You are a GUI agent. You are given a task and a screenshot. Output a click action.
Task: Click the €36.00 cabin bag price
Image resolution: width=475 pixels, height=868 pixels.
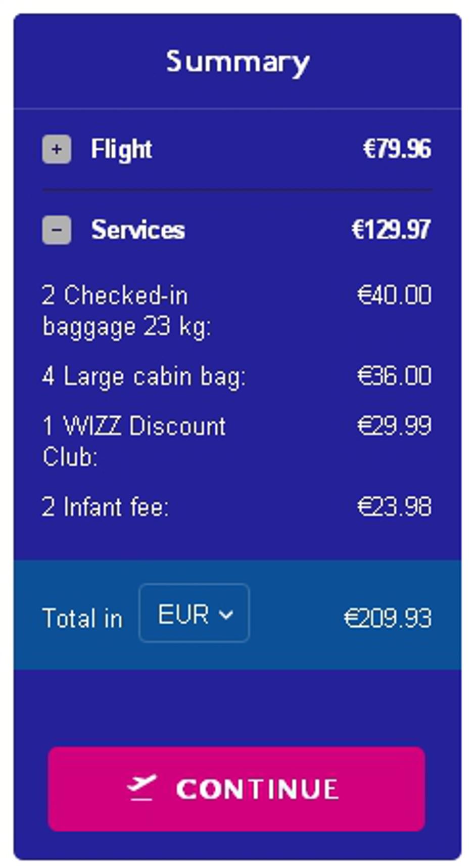(x=395, y=376)
